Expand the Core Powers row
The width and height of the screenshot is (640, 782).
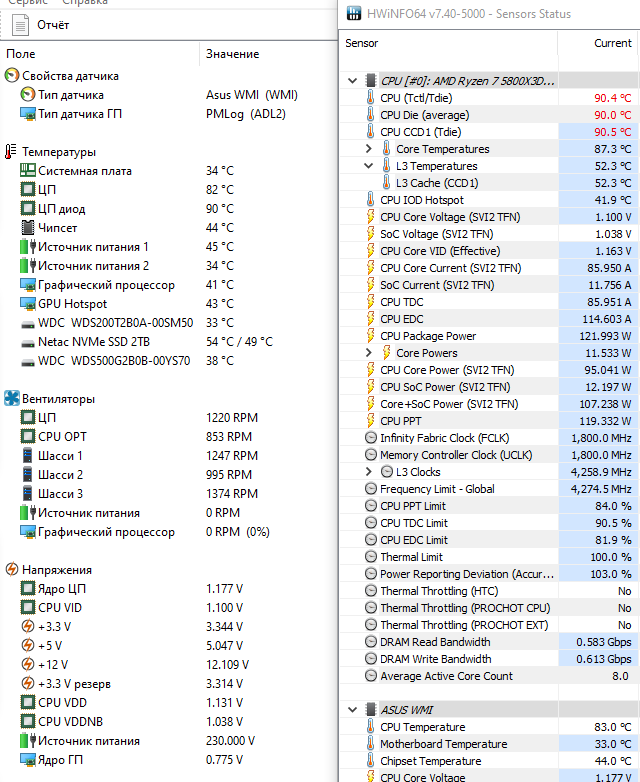[x=369, y=353]
